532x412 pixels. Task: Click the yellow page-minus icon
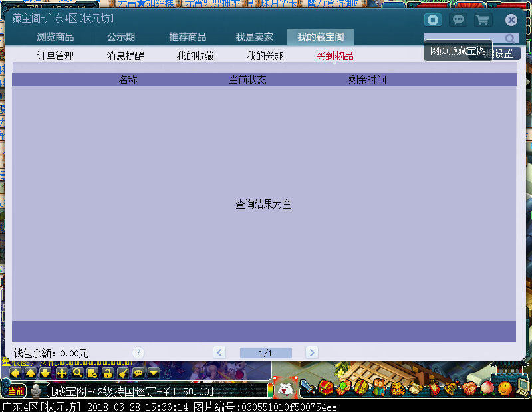[x=92, y=373]
